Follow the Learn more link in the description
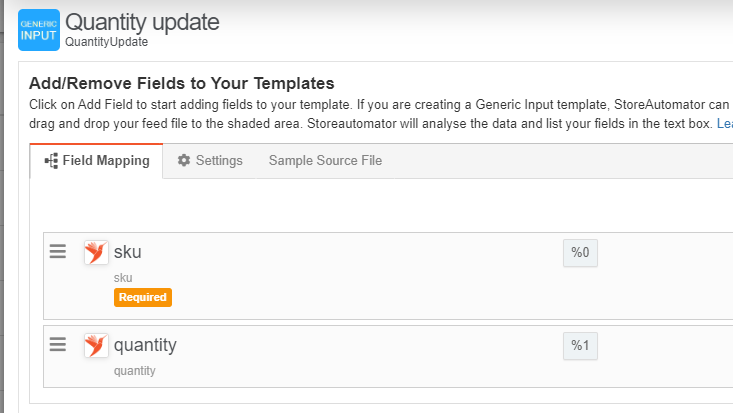Viewport: 733px width, 413px height. 725,123
